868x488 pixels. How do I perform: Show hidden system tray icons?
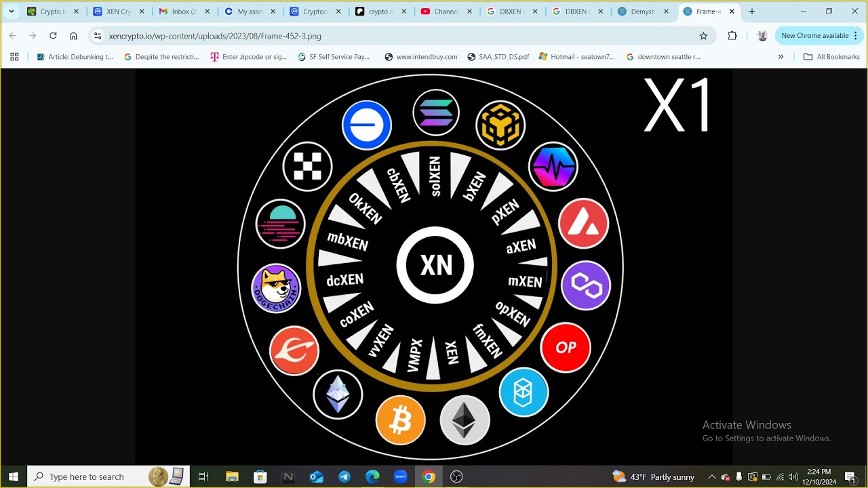711,476
